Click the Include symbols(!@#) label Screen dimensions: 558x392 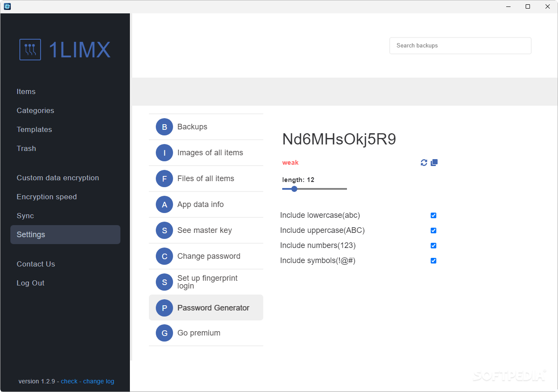click(318, 260)
